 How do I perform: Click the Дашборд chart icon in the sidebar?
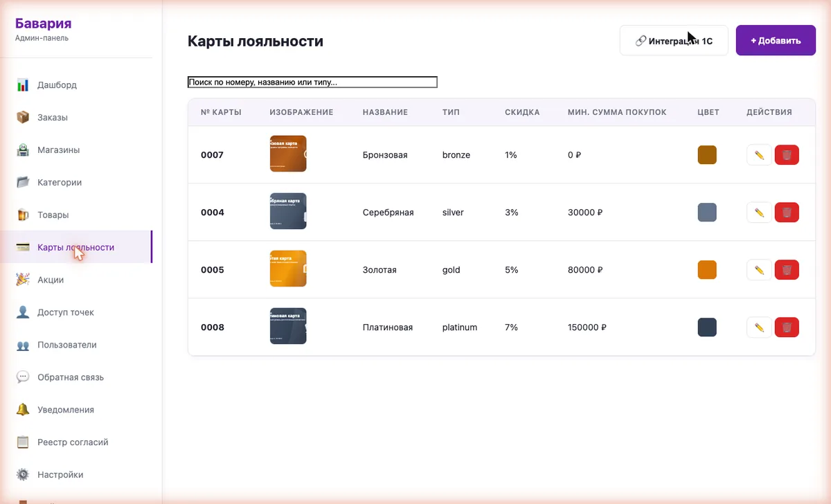(x=23, y=85)
